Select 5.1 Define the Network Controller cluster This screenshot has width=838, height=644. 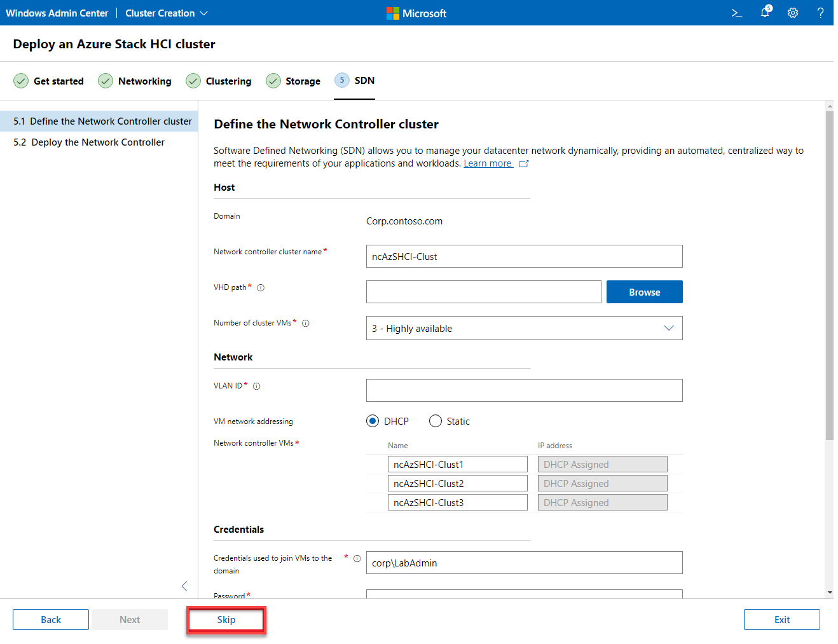pos(99,121)
